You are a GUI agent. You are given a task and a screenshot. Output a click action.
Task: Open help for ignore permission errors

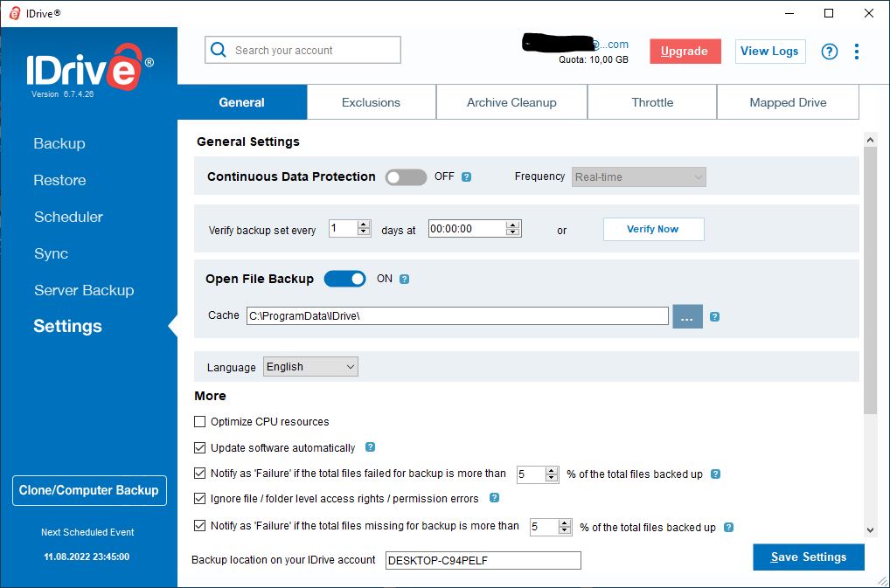pos(494,498)
